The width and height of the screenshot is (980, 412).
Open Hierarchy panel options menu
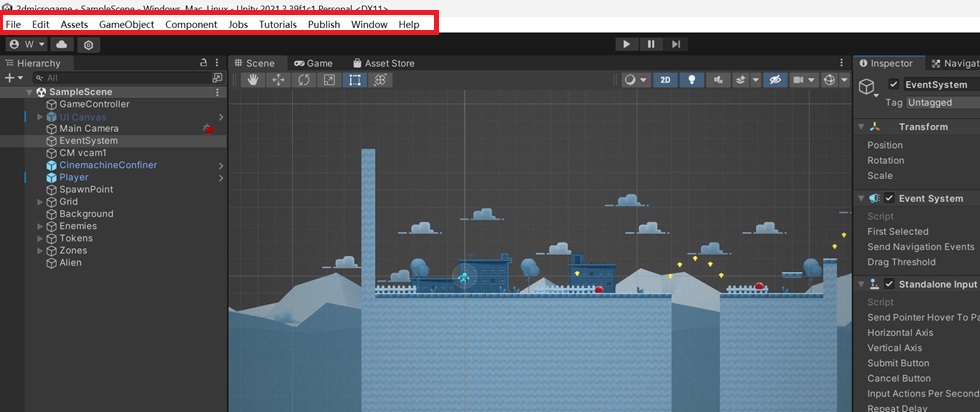tap(217, 63)
